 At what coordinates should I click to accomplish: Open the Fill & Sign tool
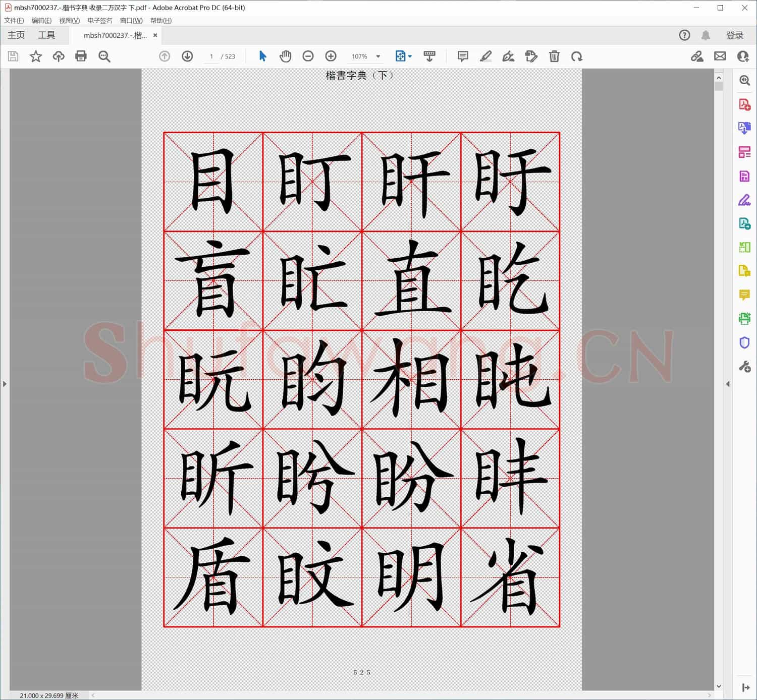(744, 200)
